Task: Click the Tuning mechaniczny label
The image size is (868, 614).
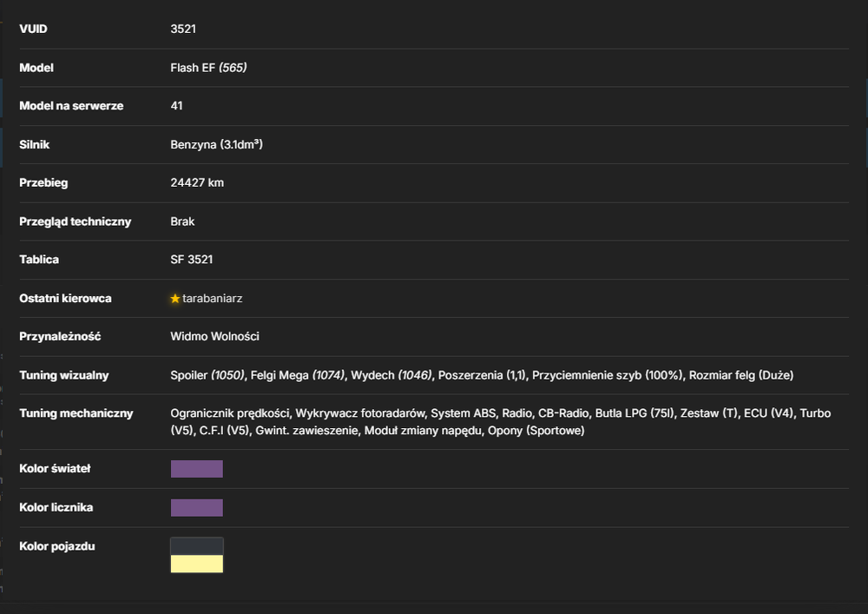Action: coord(76,413)
